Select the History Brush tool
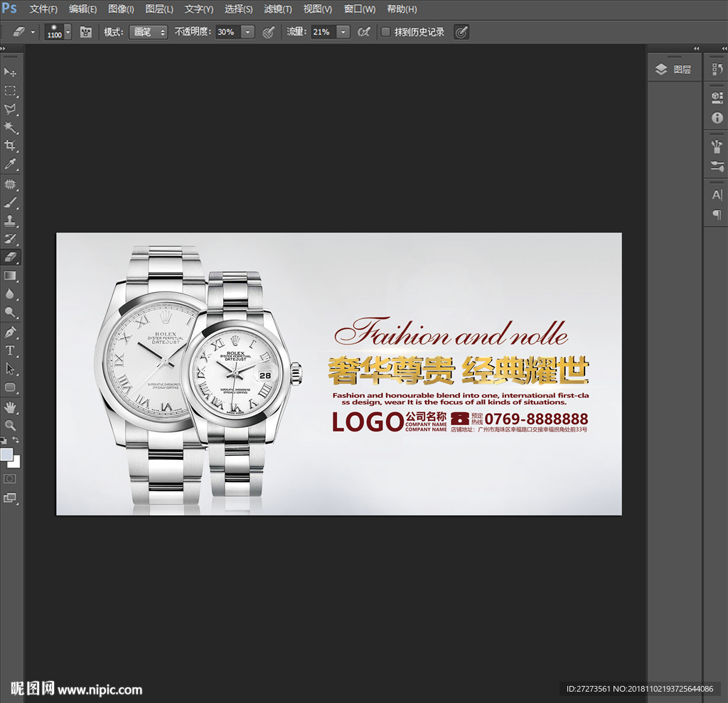Image resolution: width=728 pixels, height=703 pixels. coord(10,239)
